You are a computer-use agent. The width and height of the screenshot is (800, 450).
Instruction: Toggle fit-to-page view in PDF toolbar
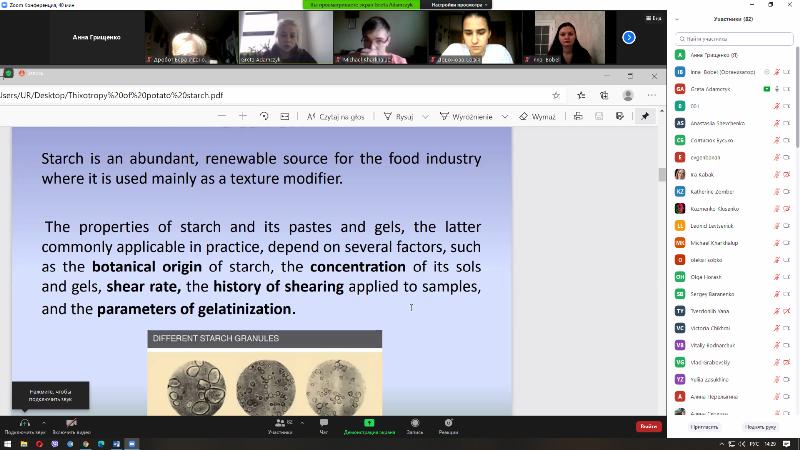[285, 116]
